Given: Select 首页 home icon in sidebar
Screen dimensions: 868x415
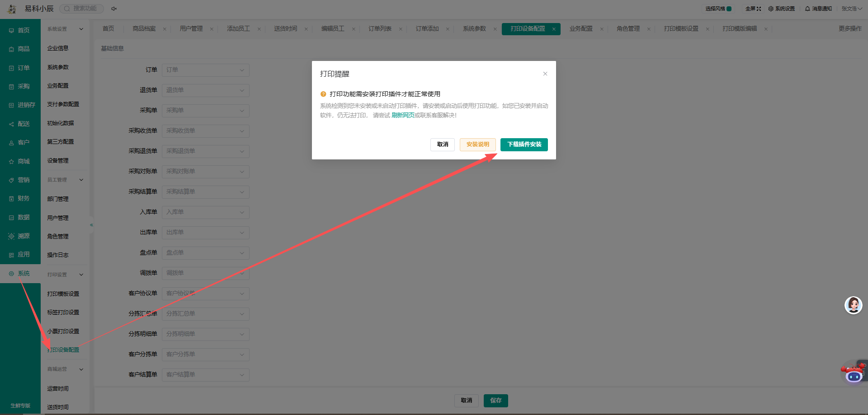Looking at the screenshot, I should pyautogui.click(x=11, y=30).
